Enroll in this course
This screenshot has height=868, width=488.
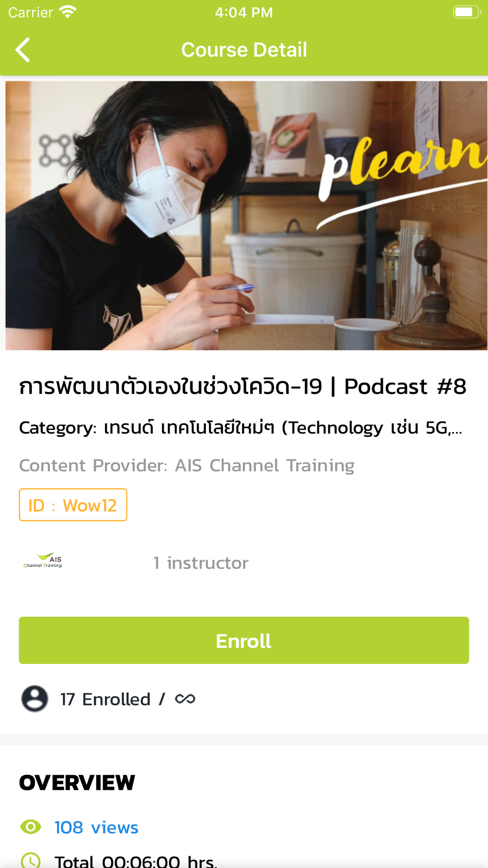pyautogui.click(x=244, y=641)
